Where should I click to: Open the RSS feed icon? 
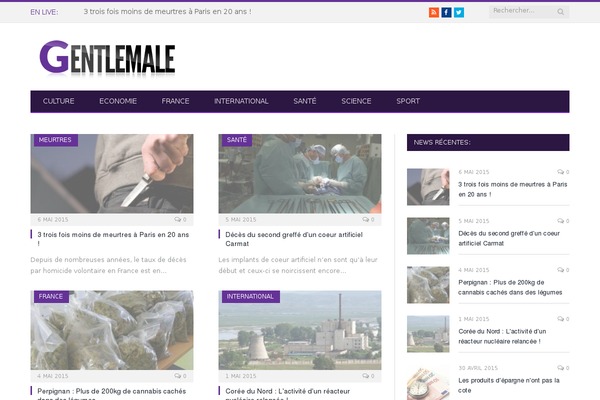tap(434, 12)
